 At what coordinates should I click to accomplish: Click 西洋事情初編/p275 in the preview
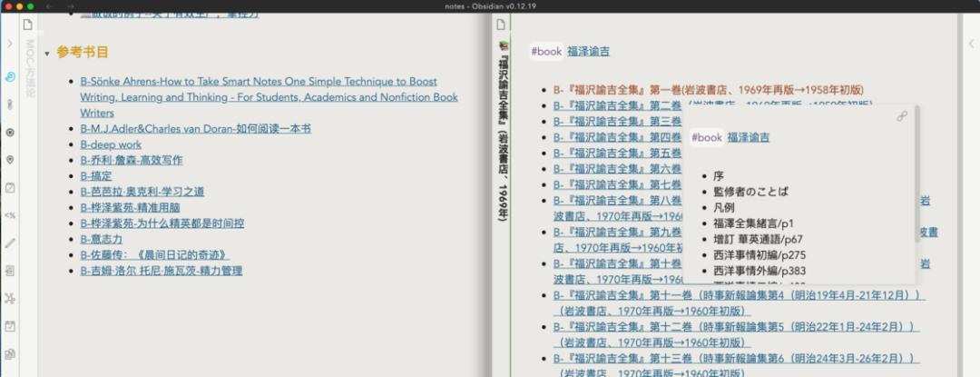tap(759, 255)
